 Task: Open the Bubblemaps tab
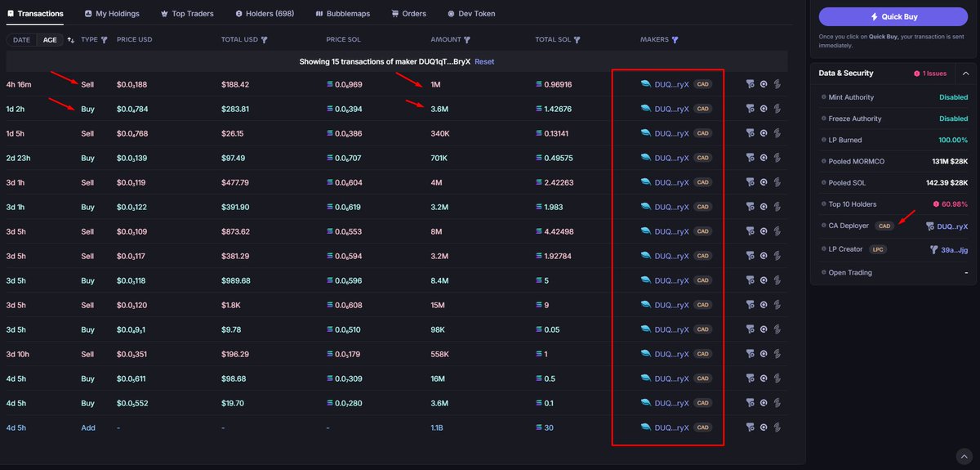[342, 13]
